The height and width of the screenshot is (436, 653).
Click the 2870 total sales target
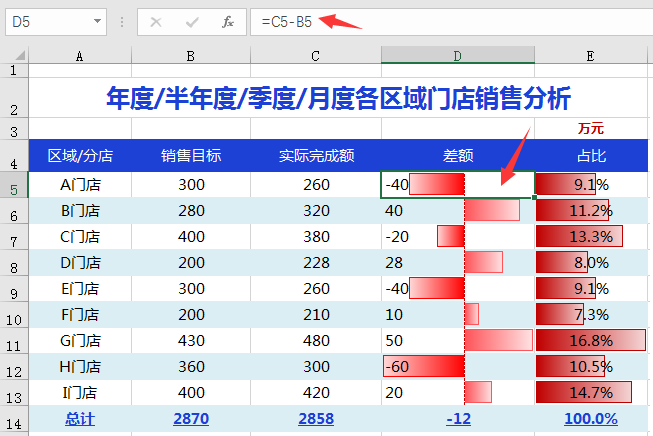(x=191, y=419)
